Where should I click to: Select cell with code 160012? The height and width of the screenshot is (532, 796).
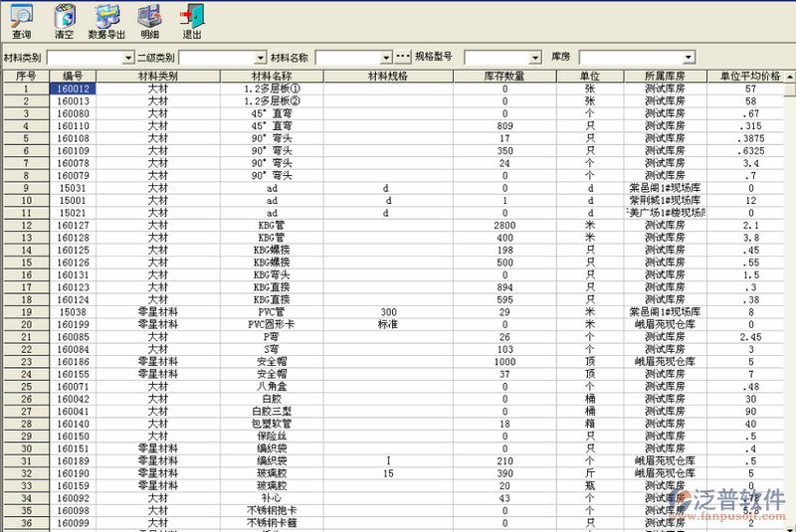coord(73,89)
